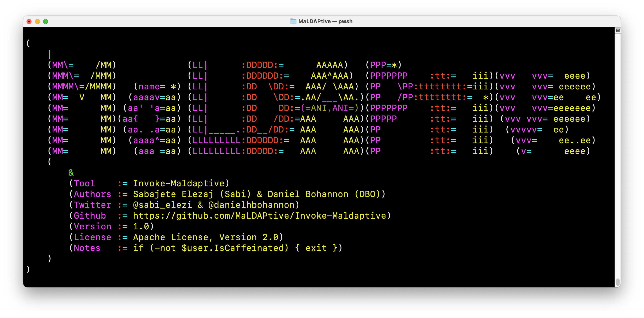The width and height of the screenshot is (644, 318).
Task: Click the MaLDAPtive — pwsh window title
Action: [325, 21]
